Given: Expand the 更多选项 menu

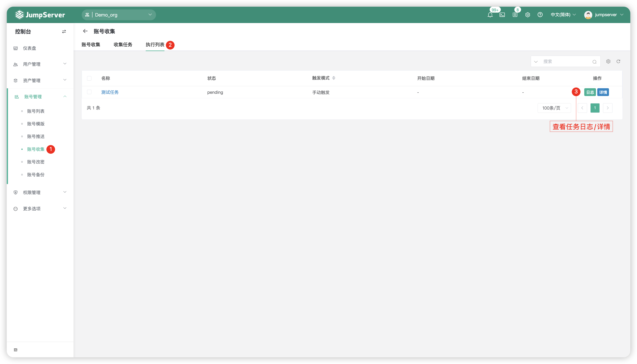Looking at the screenshot, I should click(40, 209).
